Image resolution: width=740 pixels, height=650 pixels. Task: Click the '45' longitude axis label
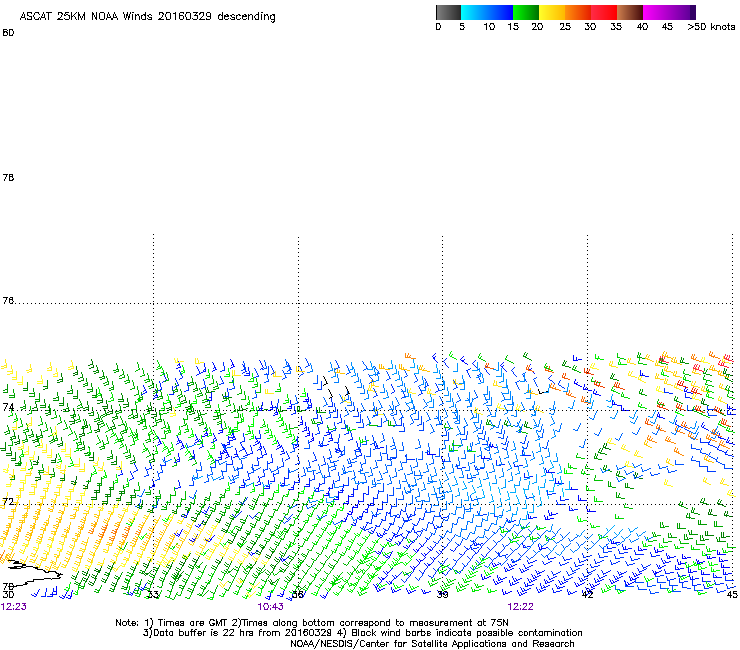[732, 595]
